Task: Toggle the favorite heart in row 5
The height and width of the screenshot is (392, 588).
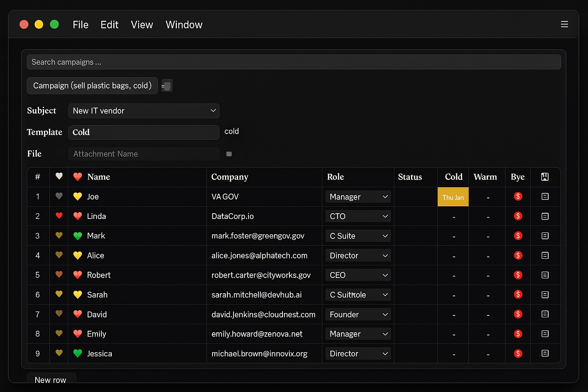Action: point(59,274)
